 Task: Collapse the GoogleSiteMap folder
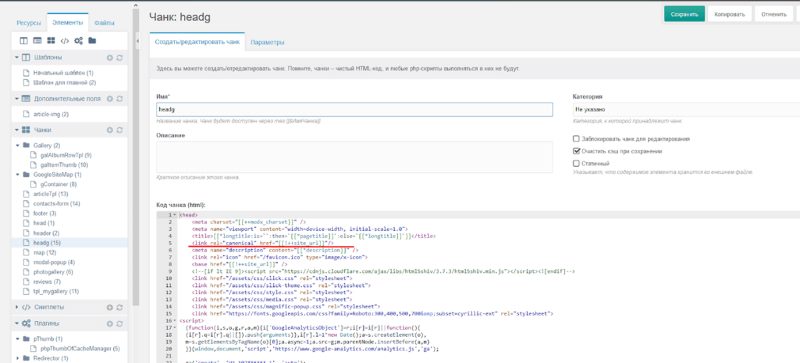pyautogui.click(x=18, y=175)
